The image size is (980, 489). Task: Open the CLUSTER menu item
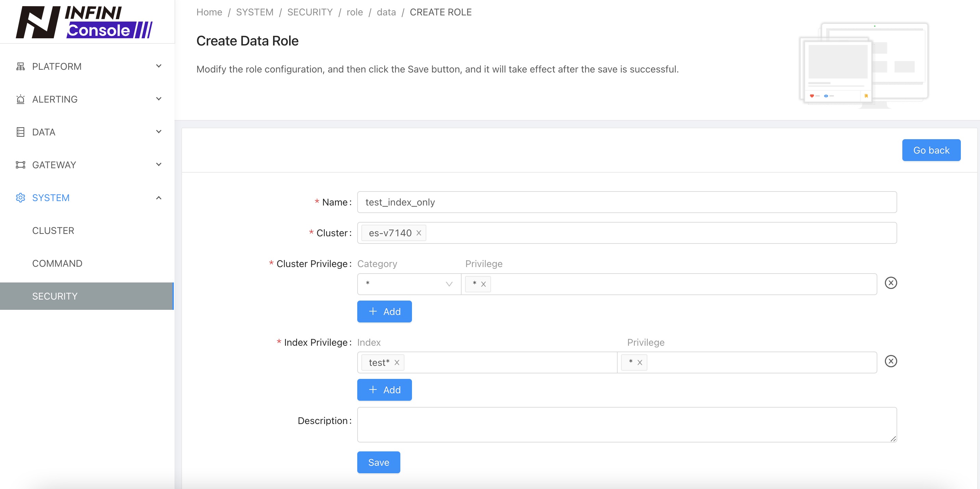pos(53,230)
